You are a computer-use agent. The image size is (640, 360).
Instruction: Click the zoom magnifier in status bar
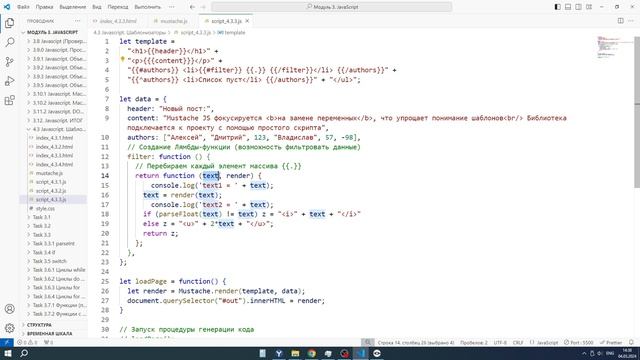point(368,342)
